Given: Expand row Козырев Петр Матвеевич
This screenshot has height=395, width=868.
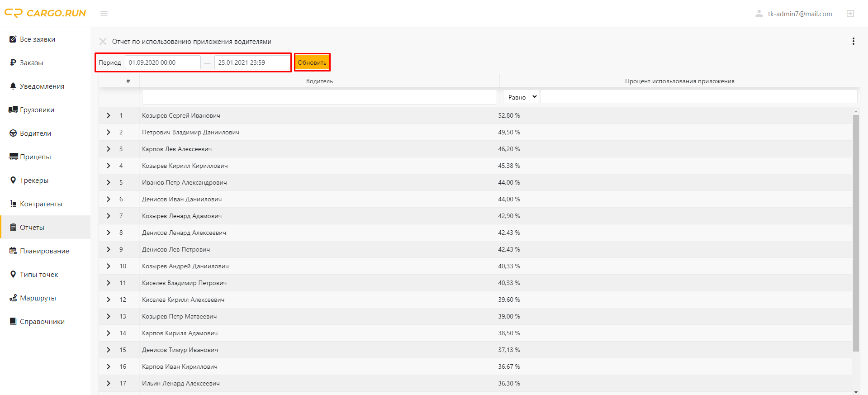Looking at the screenshot, I should coord(108,316).
